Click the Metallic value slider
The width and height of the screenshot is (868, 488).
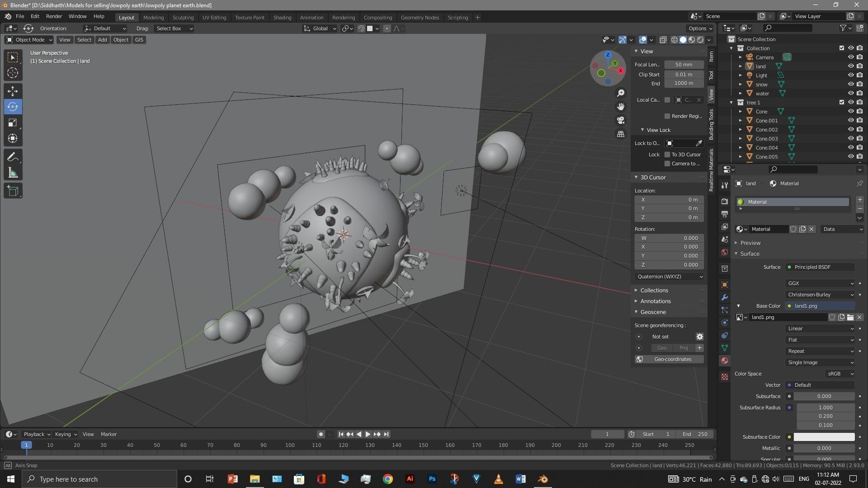pyautogui.click(x=824, y=448)
